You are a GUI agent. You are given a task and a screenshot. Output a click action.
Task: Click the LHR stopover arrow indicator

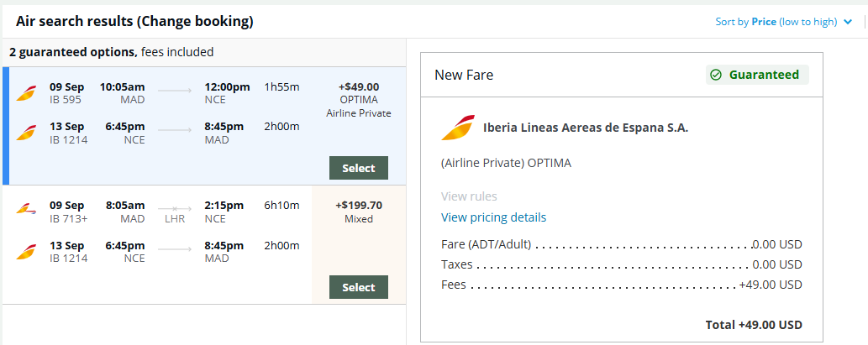175,209
